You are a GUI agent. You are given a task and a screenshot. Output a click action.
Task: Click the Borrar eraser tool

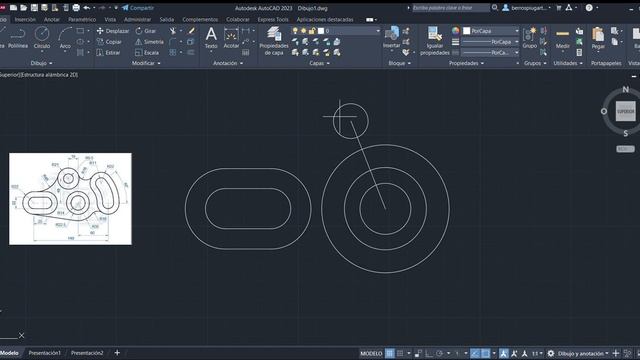point(191,31)
